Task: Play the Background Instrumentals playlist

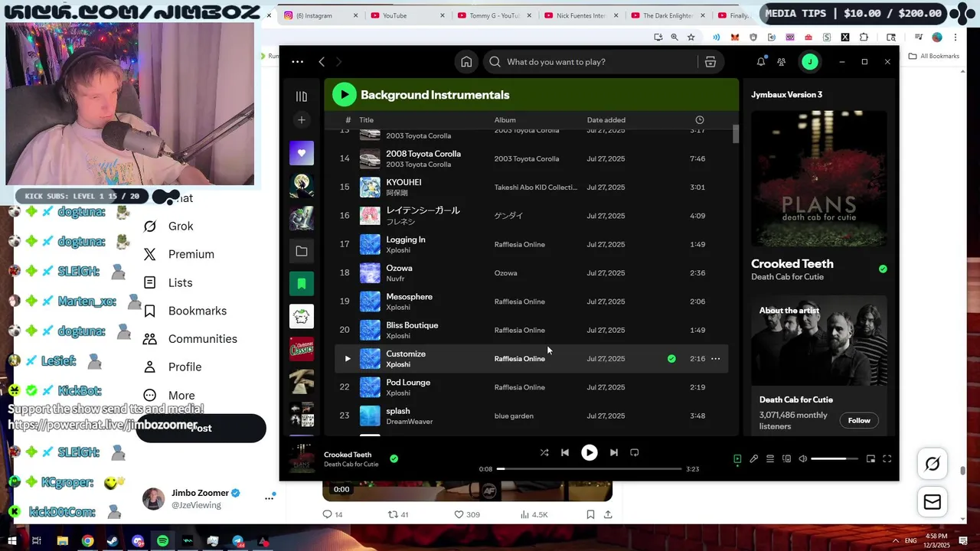Action: 345,95
